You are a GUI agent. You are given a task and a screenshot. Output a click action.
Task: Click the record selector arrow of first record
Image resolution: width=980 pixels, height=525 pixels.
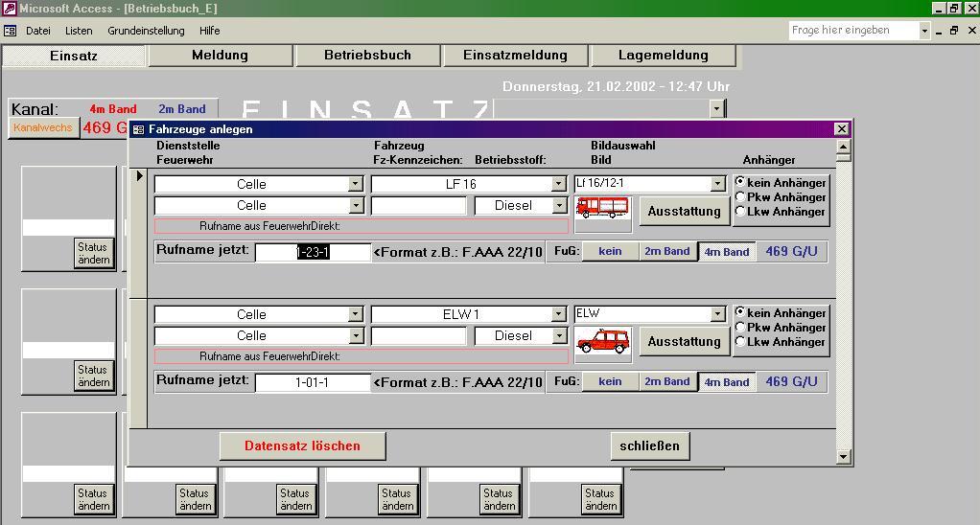[x=139, y=176]
